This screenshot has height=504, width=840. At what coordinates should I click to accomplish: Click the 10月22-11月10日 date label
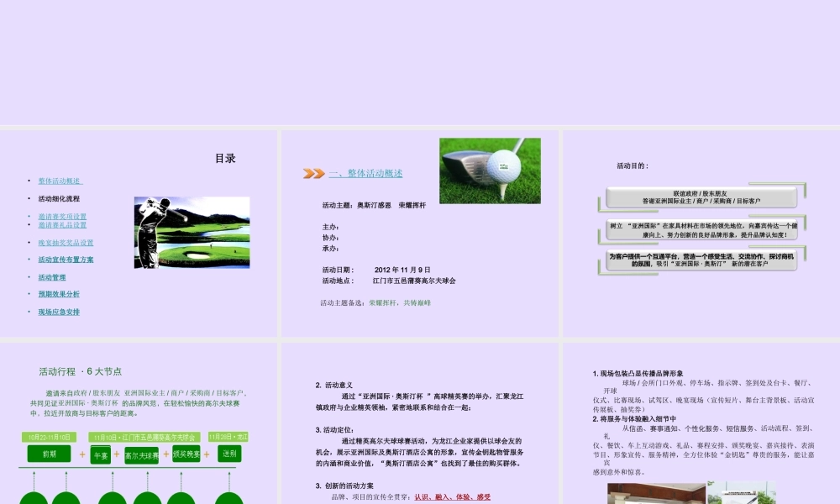point(50,437)
